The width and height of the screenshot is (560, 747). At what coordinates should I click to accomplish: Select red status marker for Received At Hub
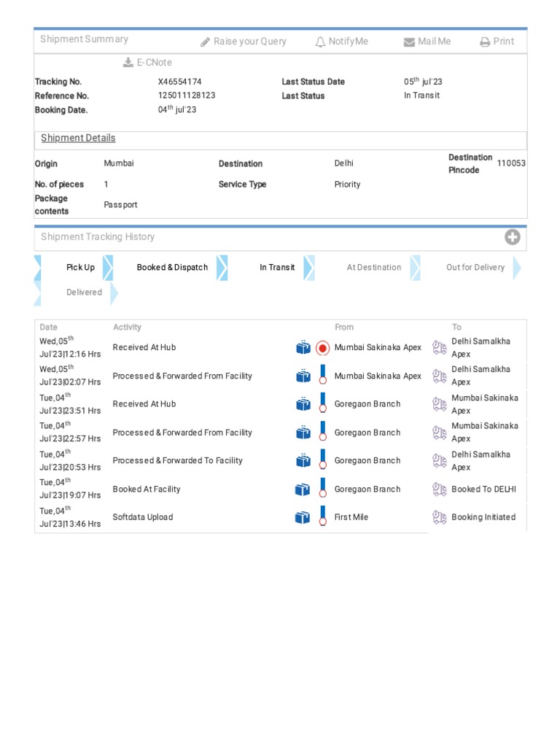click(322, 348)
